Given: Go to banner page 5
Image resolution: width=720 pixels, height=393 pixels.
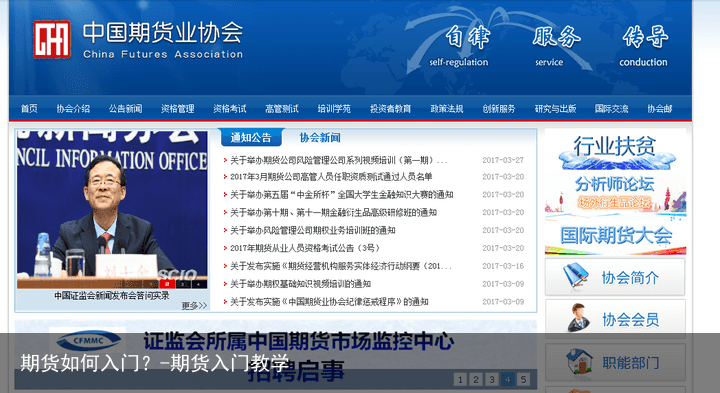Looking at the screenshot, I should [523, 380].
